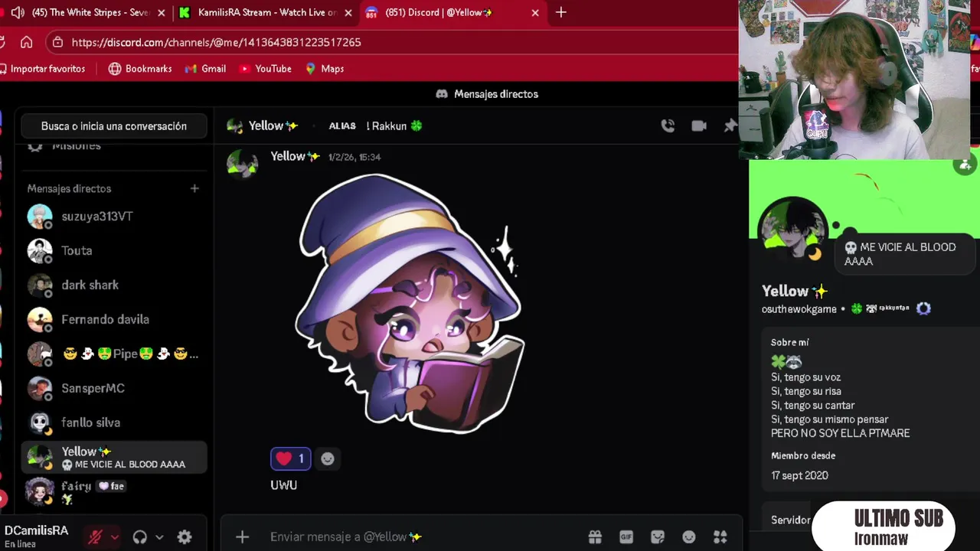
Task: Select Yellow conversation in DM list
Action: tap(114, 457)
